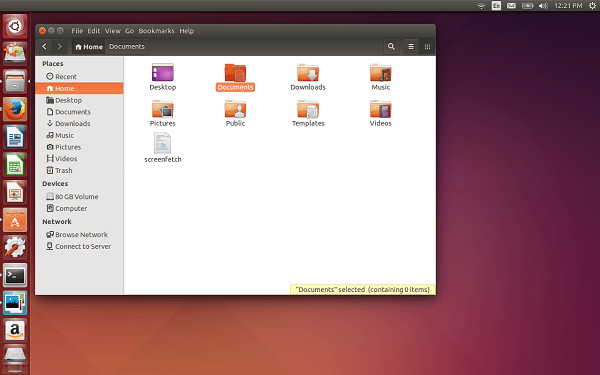Image resolution: width=600 pixels, height=375 pixels.
Task: Go back using left arrow button
Action: tap(45, 46)
